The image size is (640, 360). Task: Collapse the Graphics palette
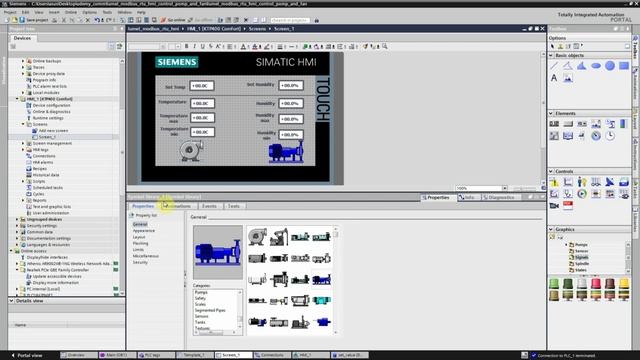point(551,229)
